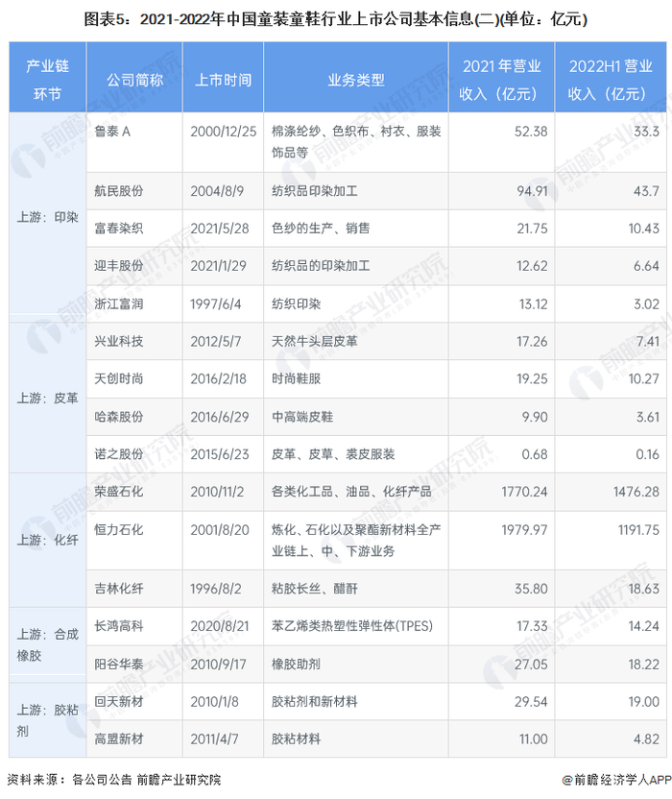The height and width of the screenshot is (799, 672).
Task: Click business type 中高端皮鞋
Action: click(x=302, y=417)
